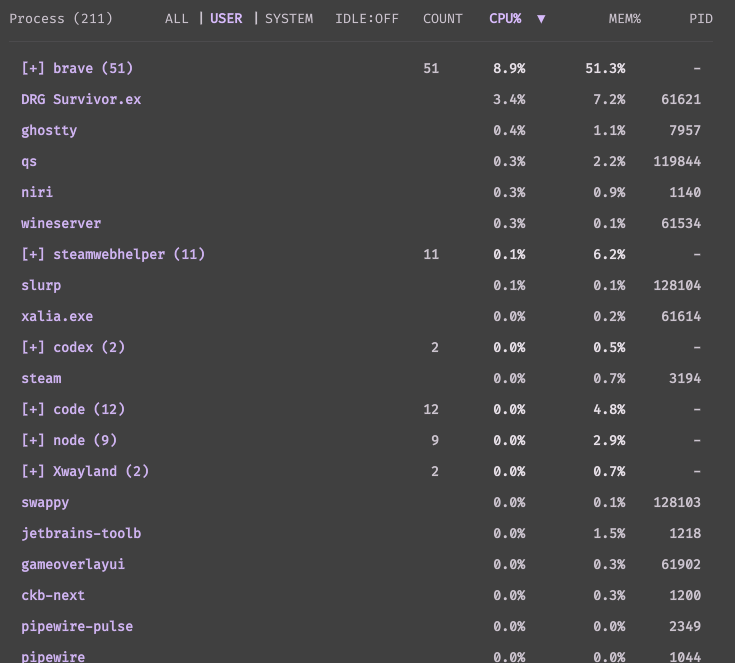This screenshot has width=735, height=663.
Task: Click DRG Survivor's 7.2% memory value
Action: pos(609,99)
